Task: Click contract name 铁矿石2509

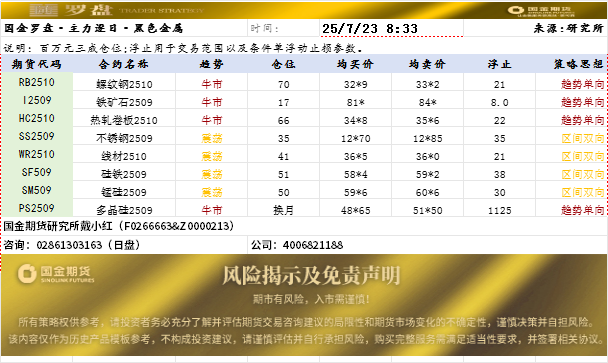Action: (x=124, y=102)
